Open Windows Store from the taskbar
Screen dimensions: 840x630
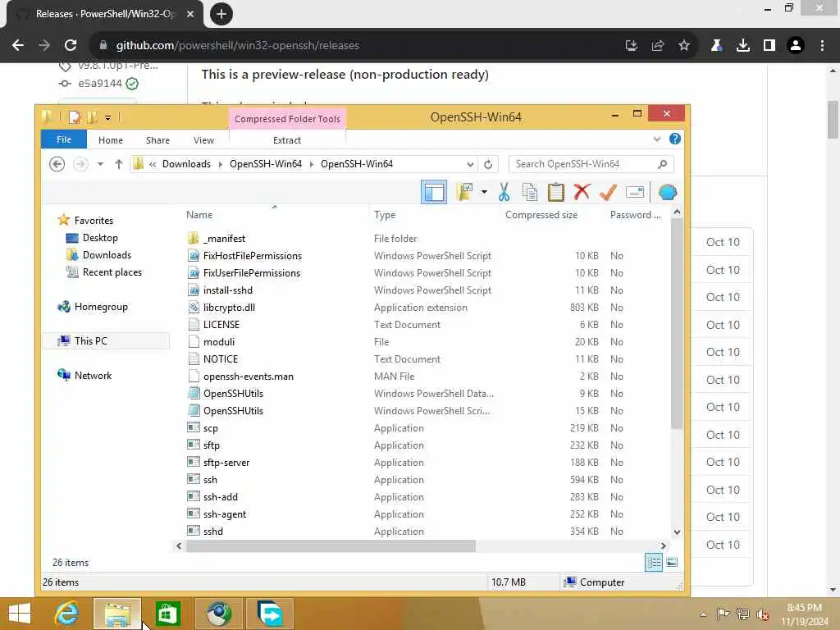point(167,614)
